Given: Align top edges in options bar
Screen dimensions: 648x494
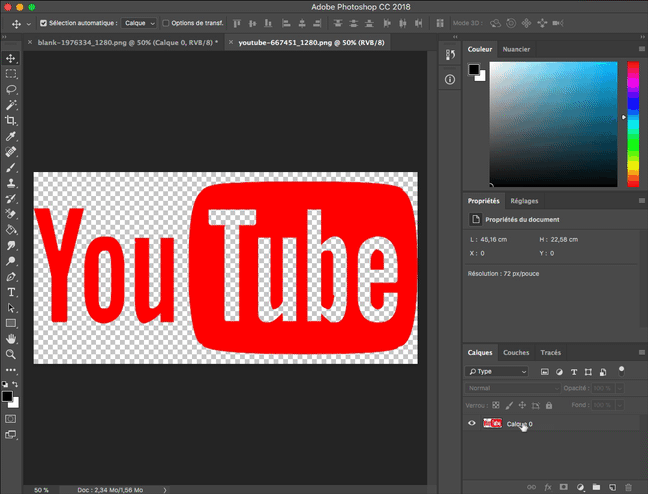Looking at the screenshot, I should click(237, 23).
